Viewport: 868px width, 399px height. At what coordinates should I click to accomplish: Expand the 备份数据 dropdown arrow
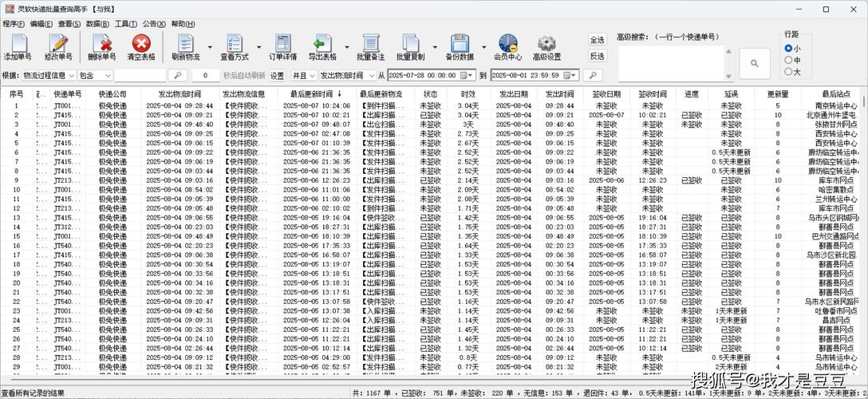click(483, 48)
